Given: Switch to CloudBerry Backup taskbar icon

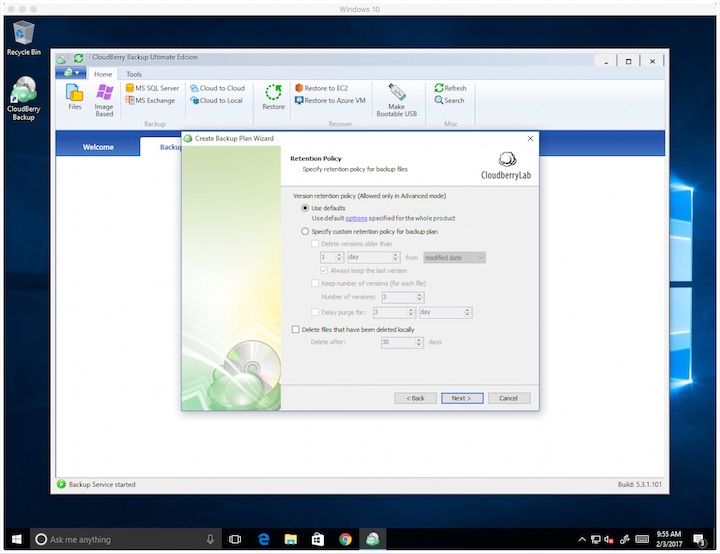Looking at the screenshot, I should pyautogui.click(x=372, y=539).
